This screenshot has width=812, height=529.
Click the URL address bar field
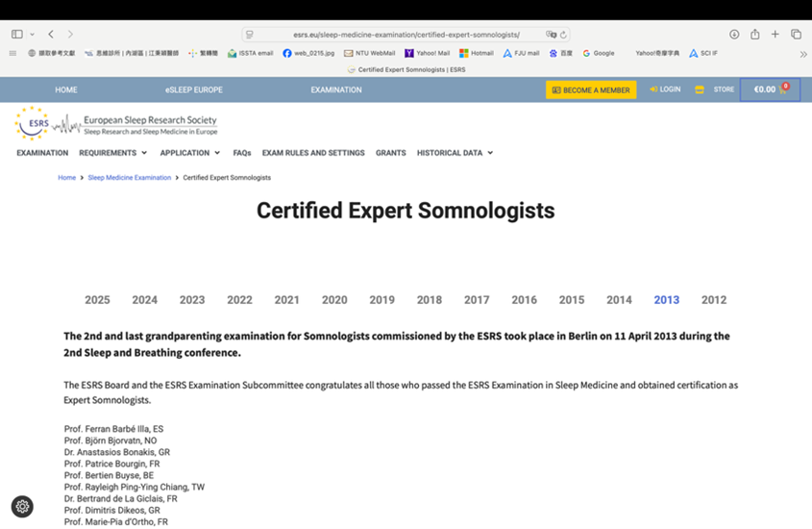coord(406,35)
